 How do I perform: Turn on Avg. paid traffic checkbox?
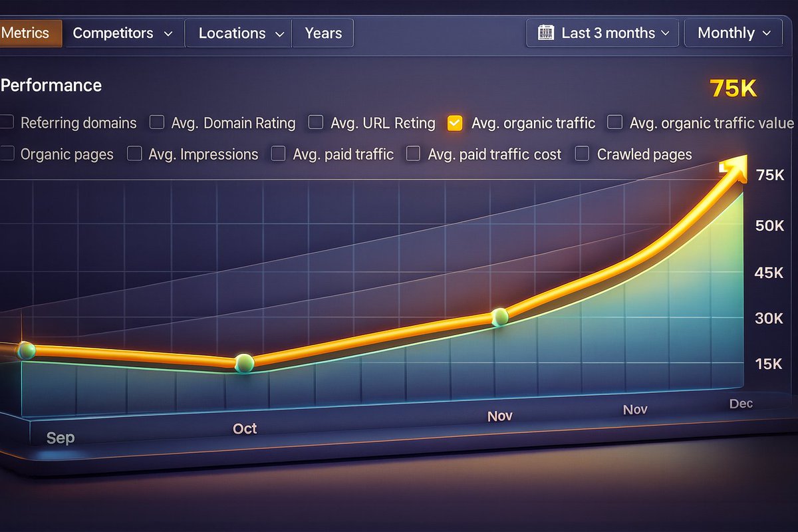[278, 154]
